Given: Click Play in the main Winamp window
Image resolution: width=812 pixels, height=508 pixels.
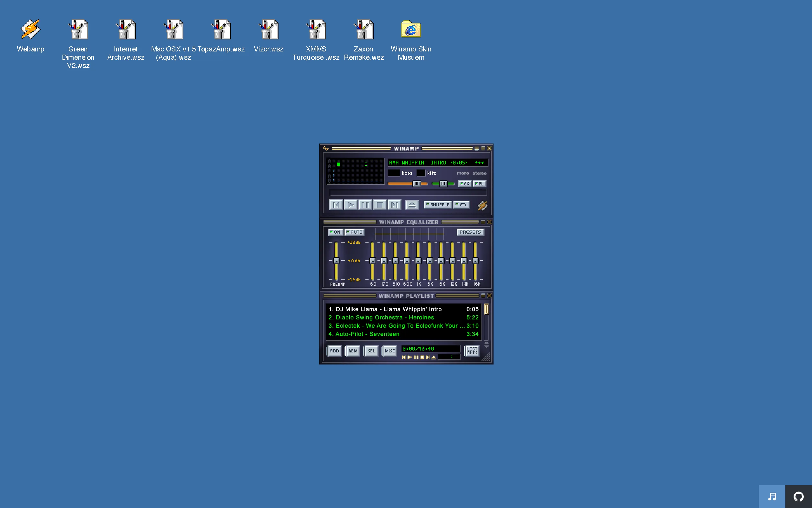Looking at the screenshot, I should click(x=350, y=204).
